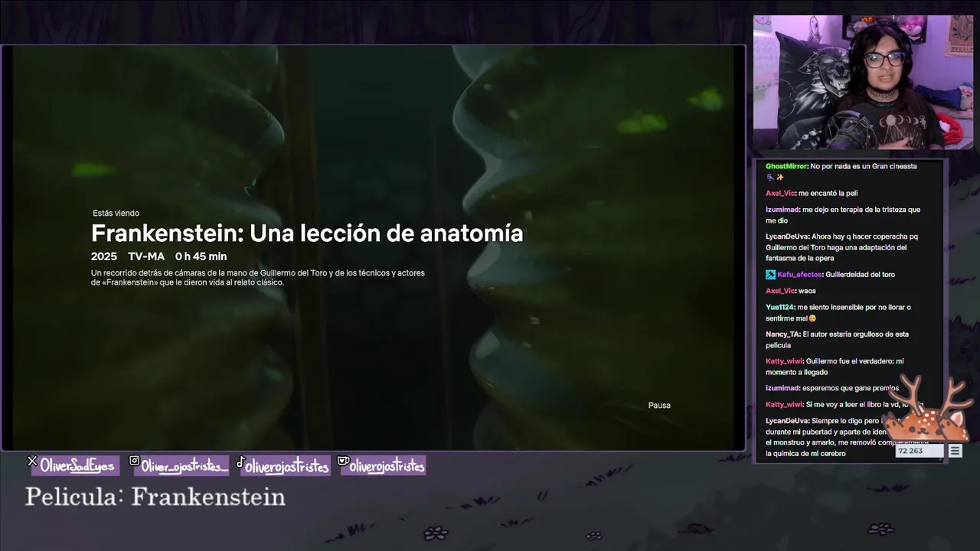Click the Yue1124 username
Viewport: 980px width, 551px height.
pyautogui.click(x=779, y=308)
